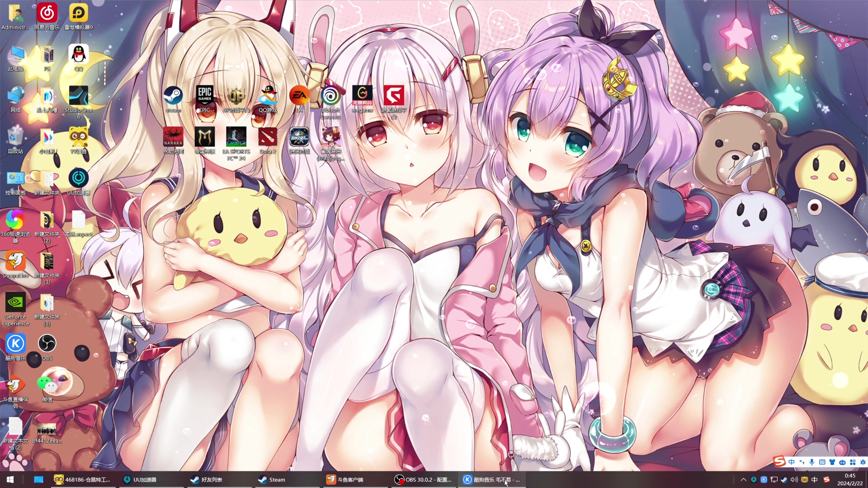The height and width of the screenshot is (488, 868).
Task: Click the Windows Start button
Action: click(x=10, y=479)
